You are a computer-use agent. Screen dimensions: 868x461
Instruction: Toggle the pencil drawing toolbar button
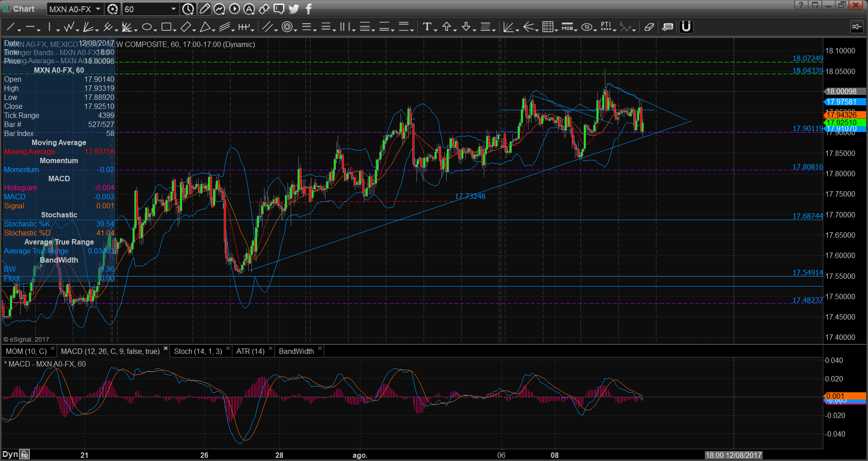click(204, 9)
